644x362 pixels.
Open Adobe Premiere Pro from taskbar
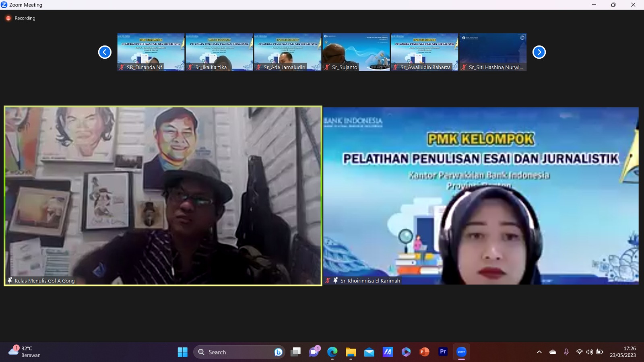(x=443, y=352)
